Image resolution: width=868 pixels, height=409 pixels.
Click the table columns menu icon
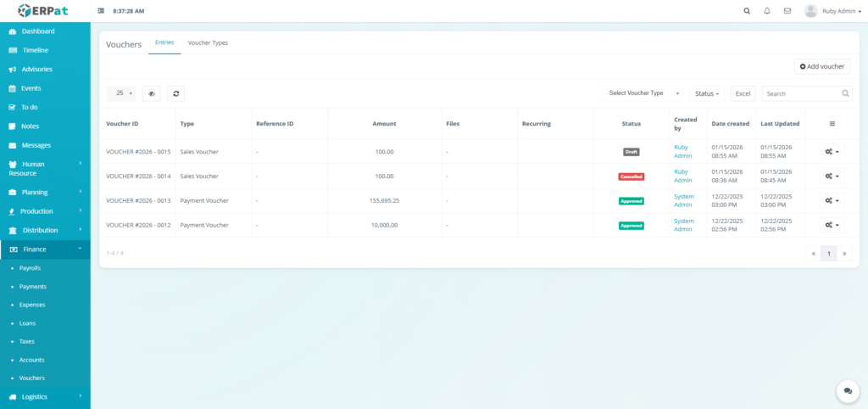click(x=832, y=124)
